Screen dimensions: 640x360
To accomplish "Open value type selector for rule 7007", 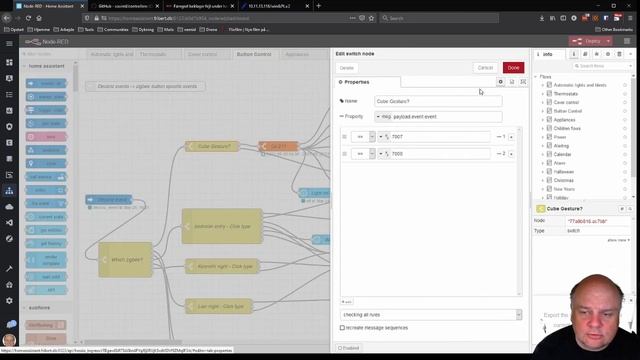I will tap(384, 137).
